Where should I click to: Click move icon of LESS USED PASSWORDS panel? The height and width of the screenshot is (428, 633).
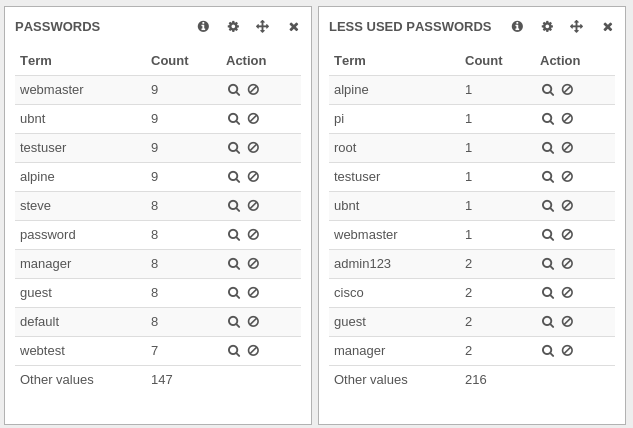pos(576,27)
